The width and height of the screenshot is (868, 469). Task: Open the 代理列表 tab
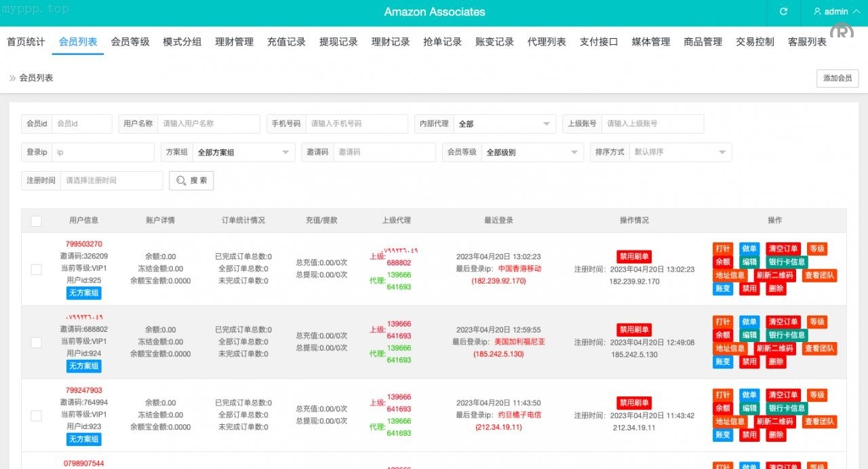[x=547, y=41]
